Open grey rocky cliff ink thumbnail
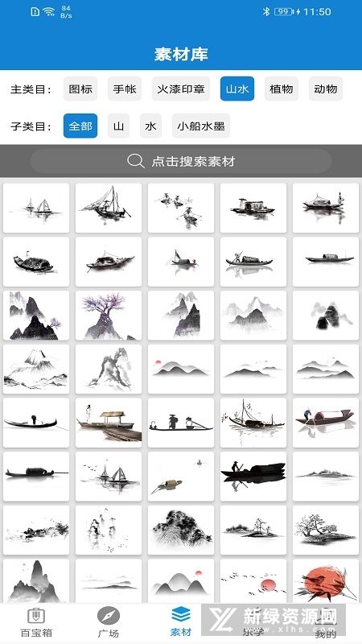 click(x=109, y=369)
